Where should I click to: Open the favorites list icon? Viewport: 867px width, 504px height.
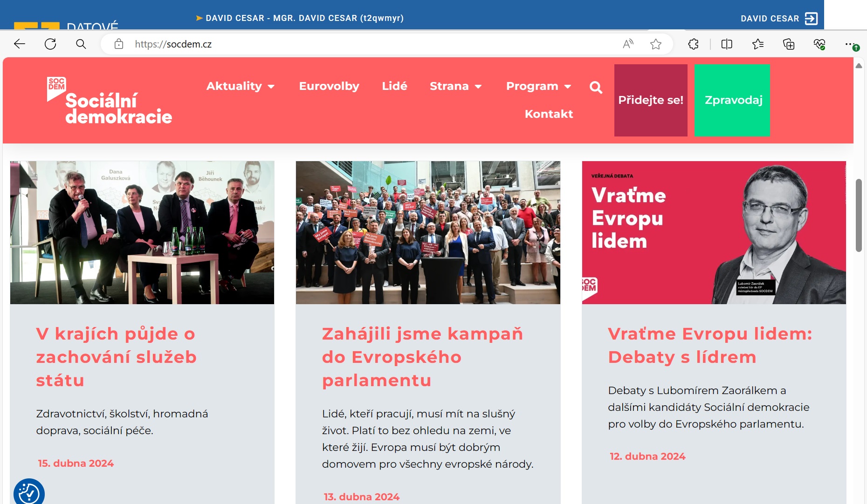[x=758, y=44]
